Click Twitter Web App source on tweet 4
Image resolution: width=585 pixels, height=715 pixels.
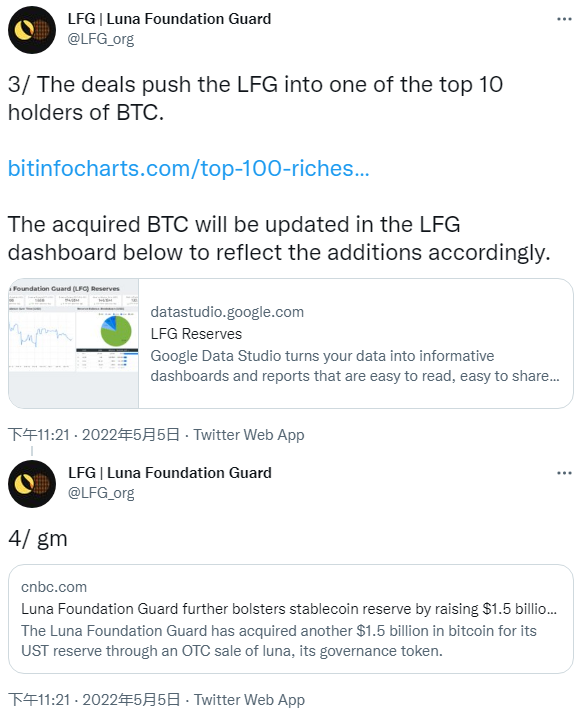pos(249,699)
